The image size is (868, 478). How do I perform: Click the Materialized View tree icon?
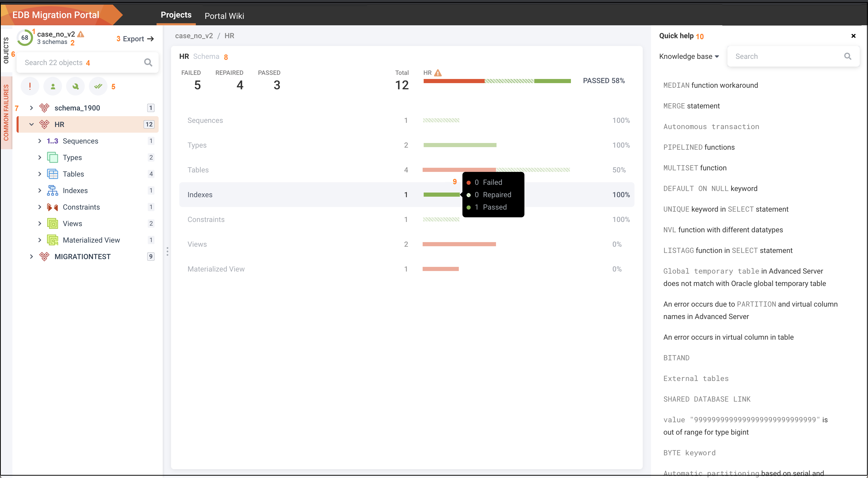(x=52, y=240)
